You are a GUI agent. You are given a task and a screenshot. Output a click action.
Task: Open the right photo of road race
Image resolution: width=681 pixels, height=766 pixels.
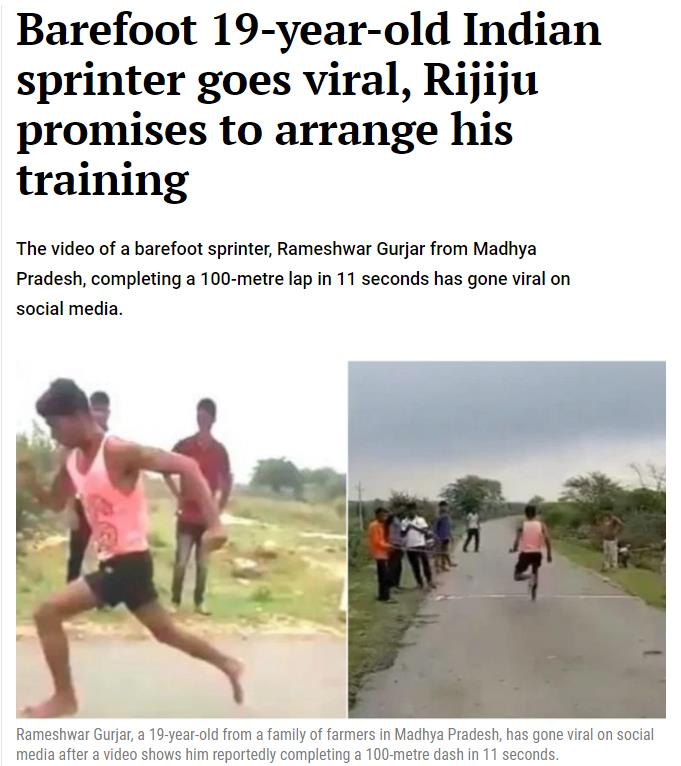pos(507,539)
